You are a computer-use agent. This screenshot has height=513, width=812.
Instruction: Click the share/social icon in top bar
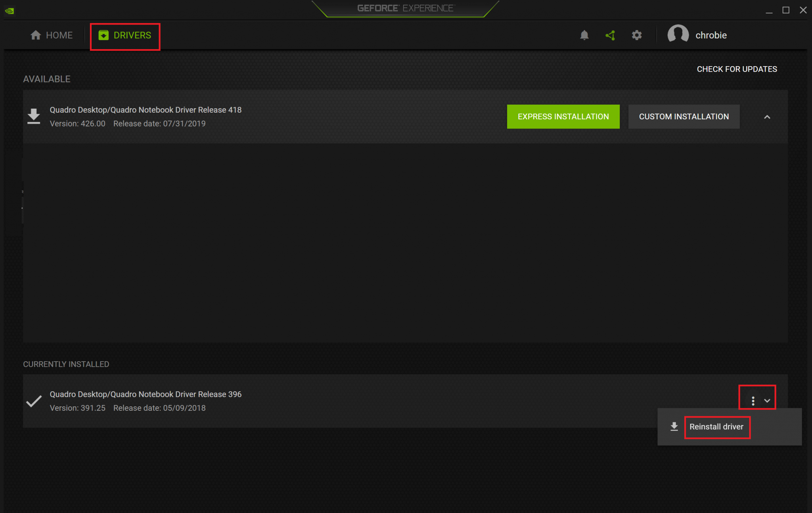click(611, 35)
